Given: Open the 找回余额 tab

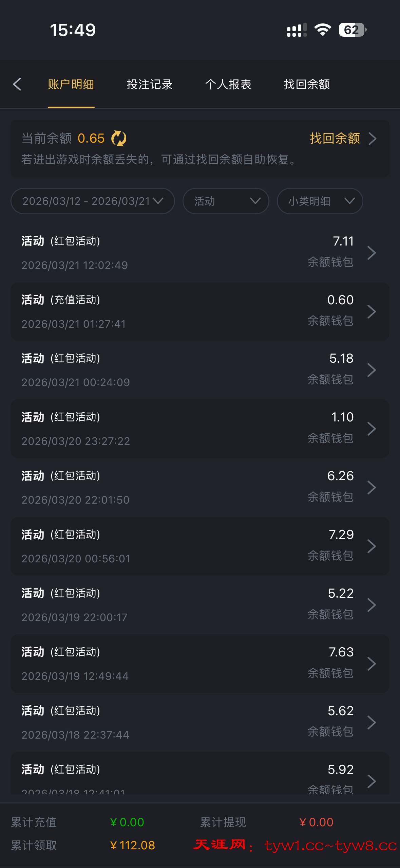Looking at the screenshot, I should [x=307, y=84].
